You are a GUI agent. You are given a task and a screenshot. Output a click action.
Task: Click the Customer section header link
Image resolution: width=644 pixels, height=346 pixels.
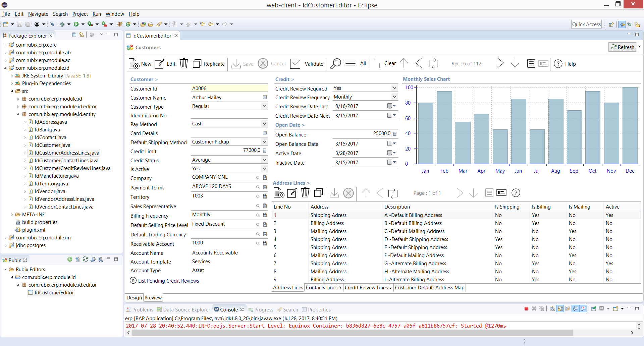144,79
